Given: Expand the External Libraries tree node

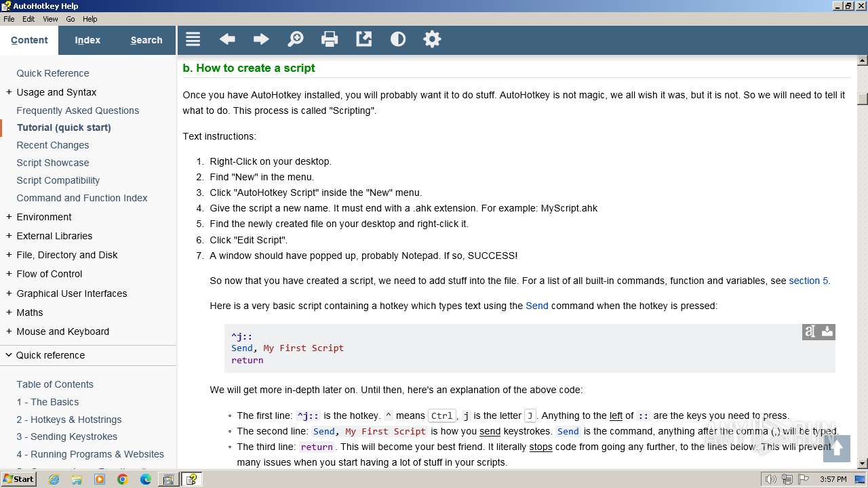Looking at the screenshot, I should [9, 236].
